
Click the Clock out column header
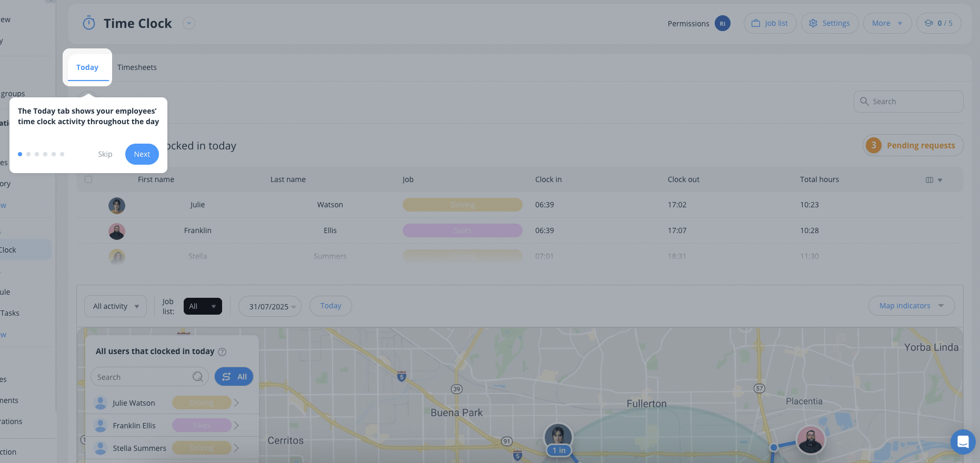[684, 179]
